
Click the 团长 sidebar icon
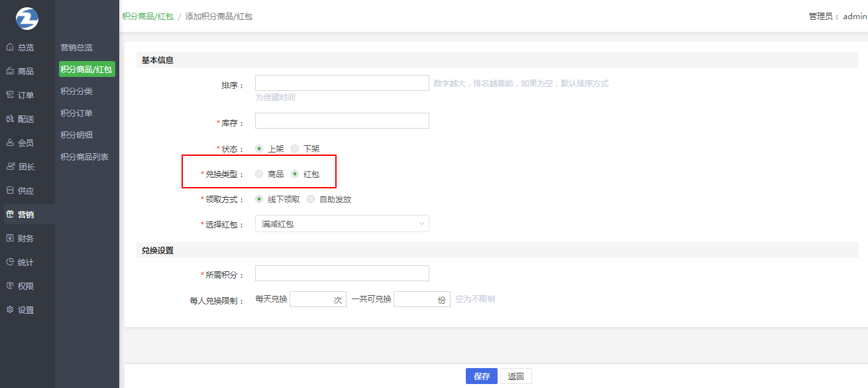point(9,166)
